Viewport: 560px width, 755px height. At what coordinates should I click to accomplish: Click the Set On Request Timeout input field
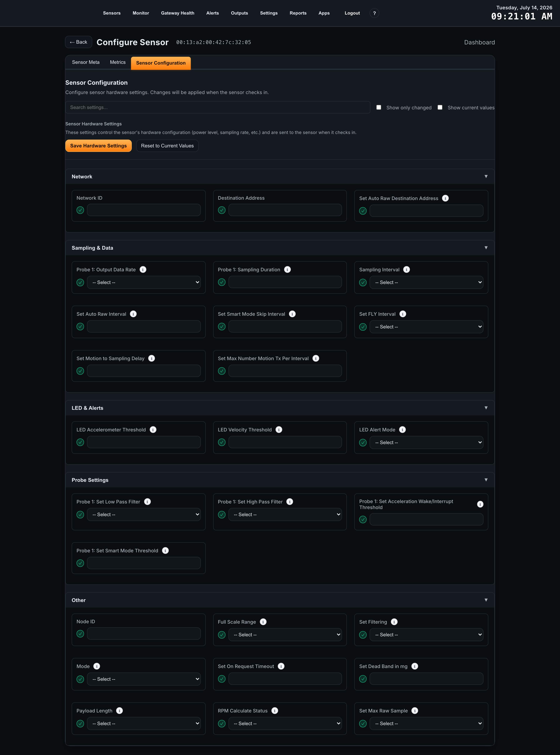pyautogui.click(x=285, y=679)
